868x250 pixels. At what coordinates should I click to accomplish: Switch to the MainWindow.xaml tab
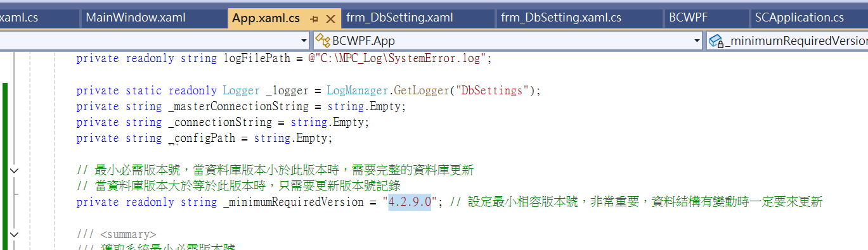(x=136, y=18)
